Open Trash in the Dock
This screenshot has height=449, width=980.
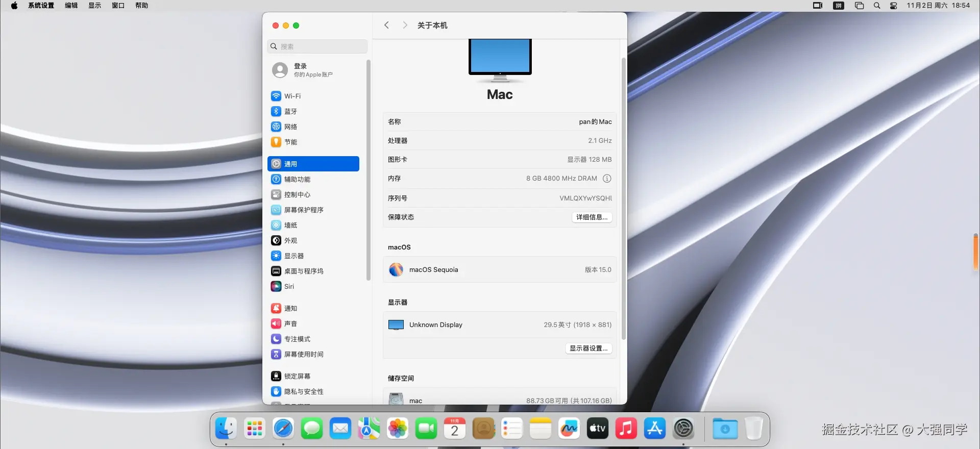point(754,429)
